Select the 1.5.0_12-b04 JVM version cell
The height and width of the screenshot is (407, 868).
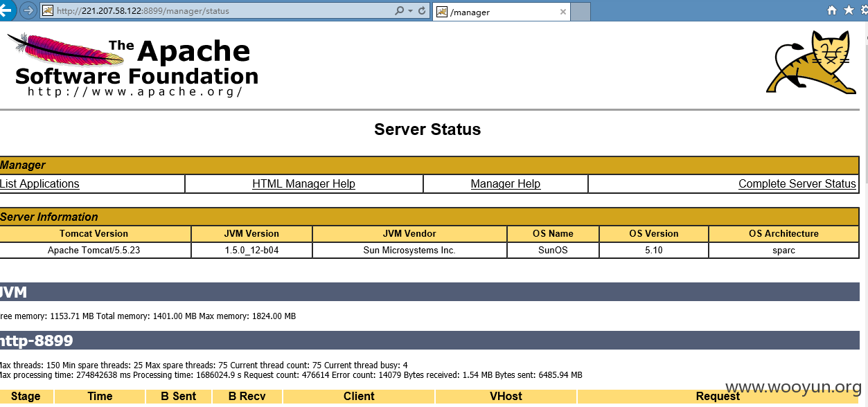coord(252,250)
